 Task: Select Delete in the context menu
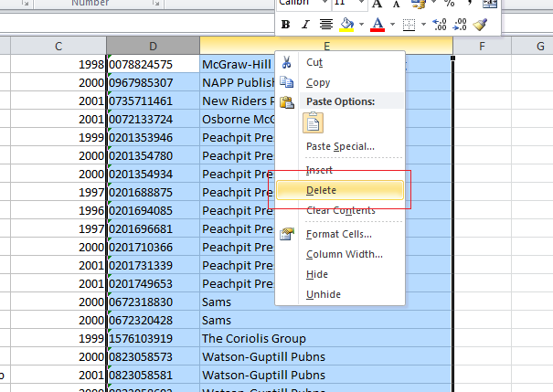click(x=321, y=190)
